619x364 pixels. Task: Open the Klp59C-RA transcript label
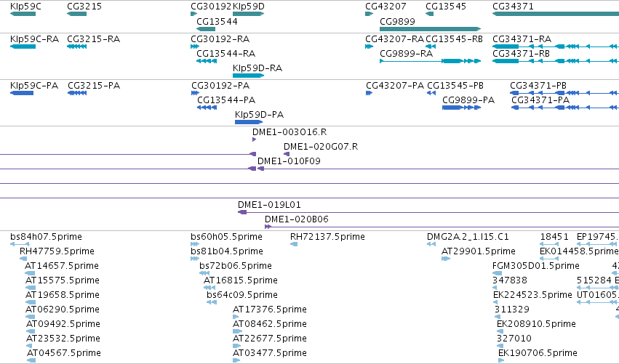click(x=34, y=39)
